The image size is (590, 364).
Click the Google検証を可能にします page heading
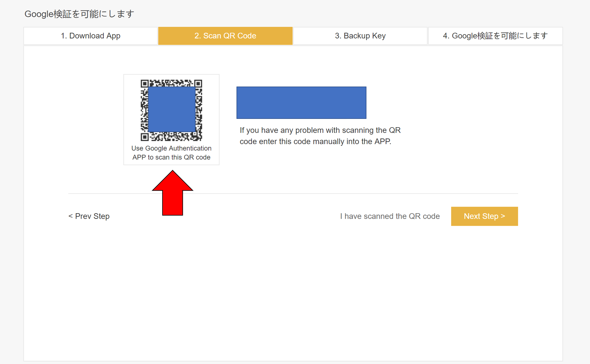point(79,14)
